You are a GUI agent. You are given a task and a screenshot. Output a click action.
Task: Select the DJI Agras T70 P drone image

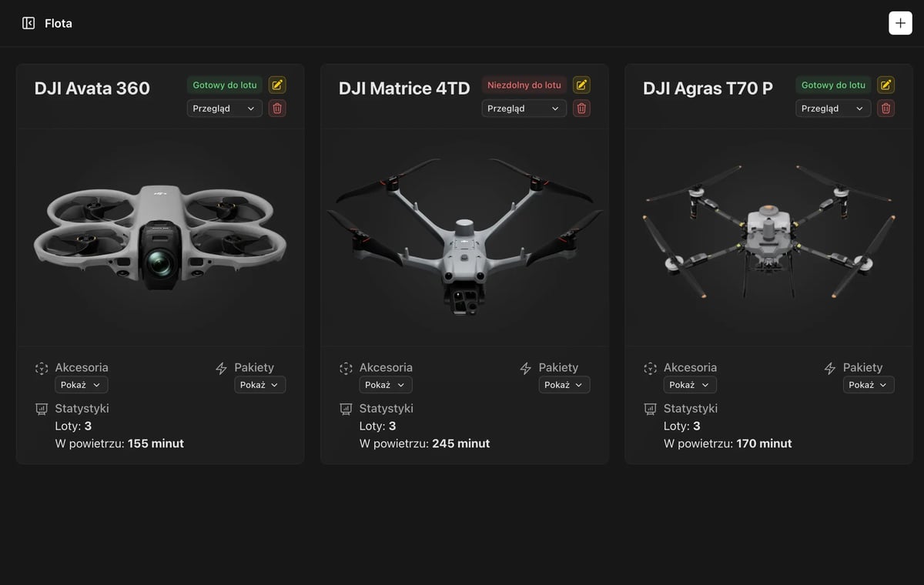tap(768, 231)
